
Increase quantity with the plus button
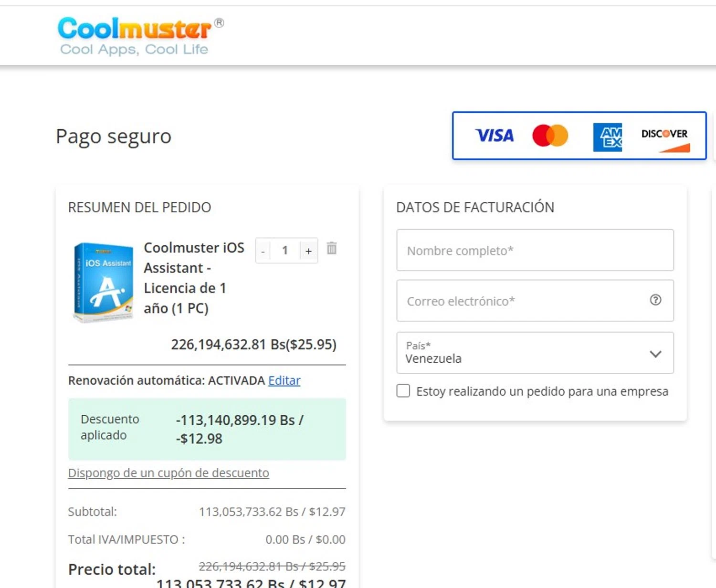308,251
